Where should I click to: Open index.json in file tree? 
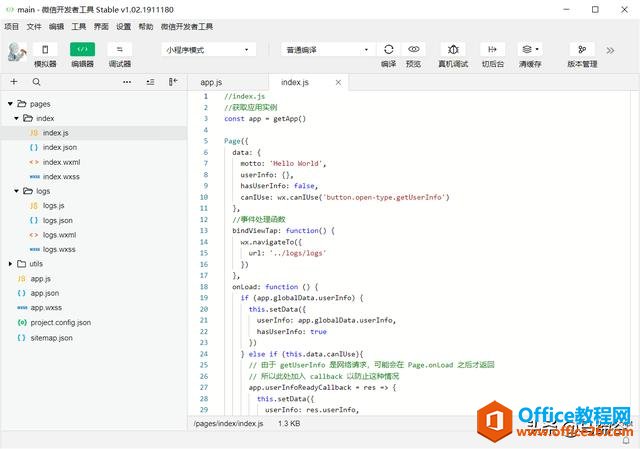(x=94, y=147)
